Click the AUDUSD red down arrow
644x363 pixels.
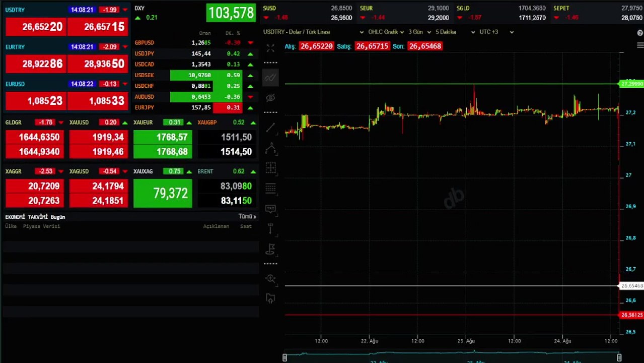click(x=250, y=97)
